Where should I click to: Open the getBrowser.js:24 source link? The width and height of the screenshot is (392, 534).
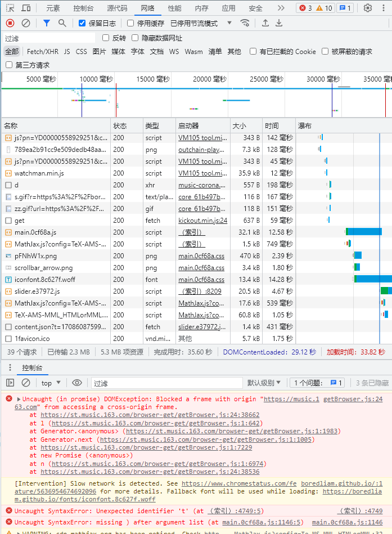coord(353,399)
